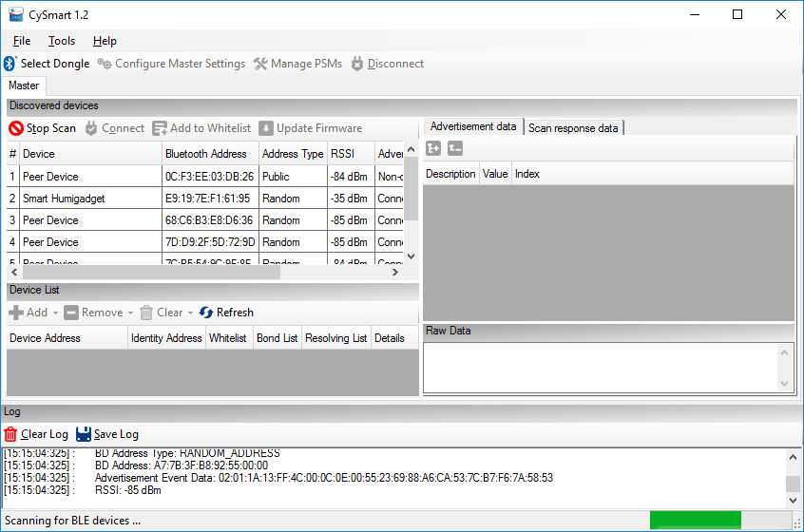This screenshot has height=532, width=804.
Task: Click the Details column header
Action: (x=393, y=338)
